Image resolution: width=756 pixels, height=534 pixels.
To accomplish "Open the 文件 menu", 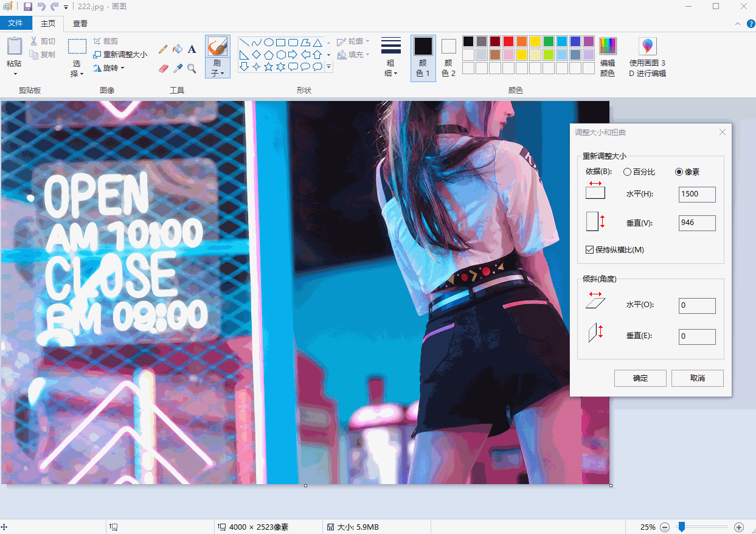I will pyautogui.click(x=15, y=23).
